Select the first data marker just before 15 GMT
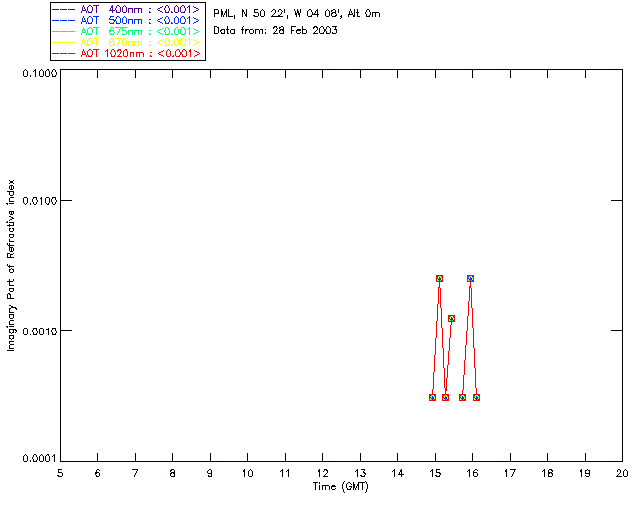 click(x=433, y=398)
